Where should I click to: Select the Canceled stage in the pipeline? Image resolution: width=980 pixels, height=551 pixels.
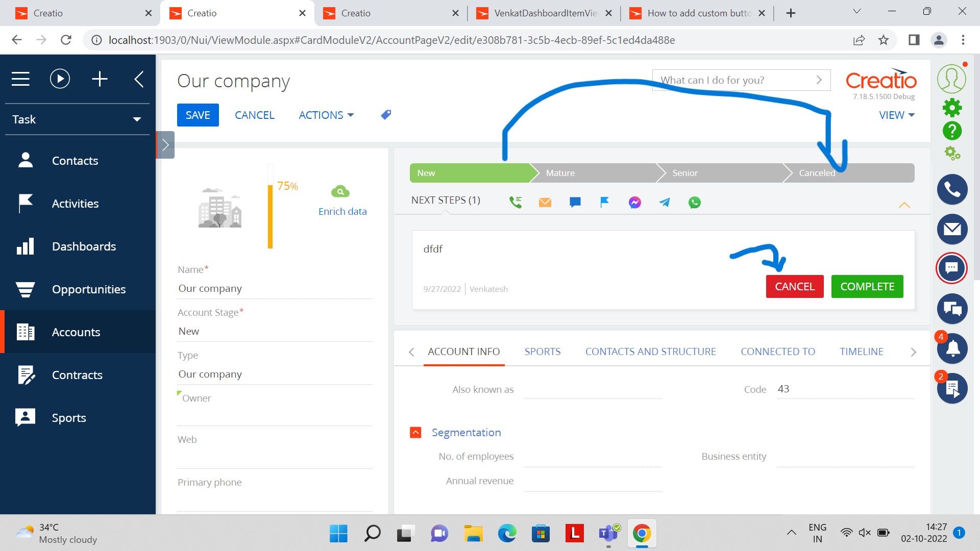[816, 173]
